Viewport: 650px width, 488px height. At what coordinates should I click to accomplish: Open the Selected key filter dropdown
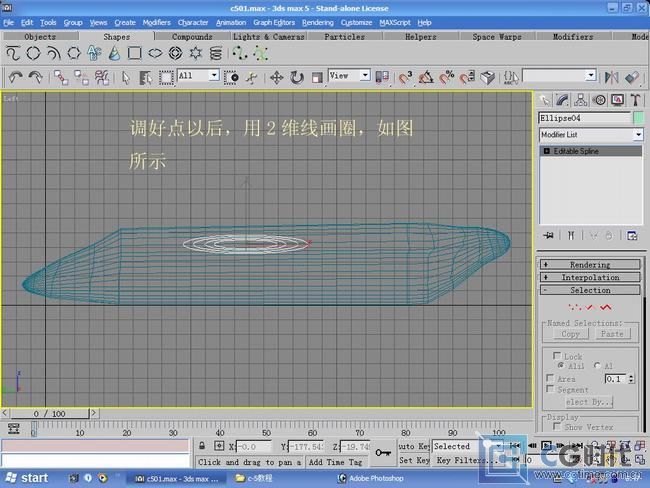click(x=467, y=446)
